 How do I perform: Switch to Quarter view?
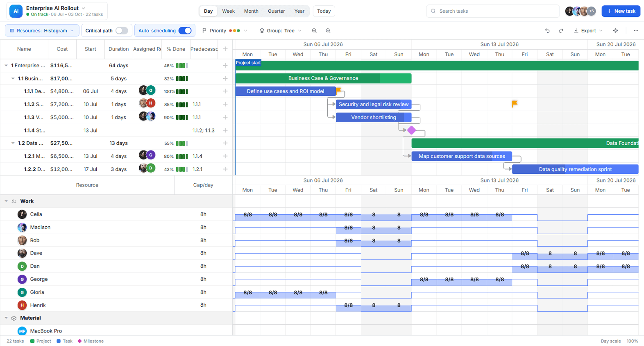pos(276,11)
